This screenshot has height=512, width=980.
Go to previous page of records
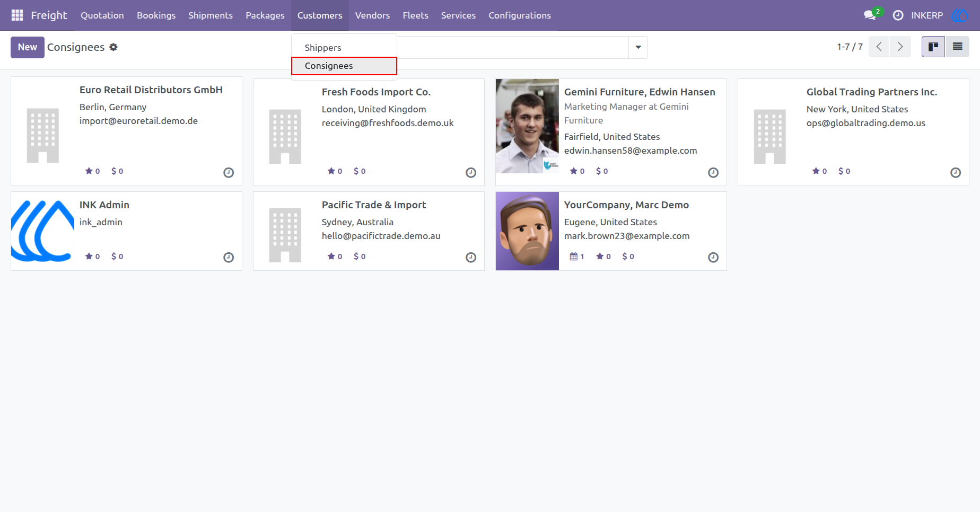879,47
